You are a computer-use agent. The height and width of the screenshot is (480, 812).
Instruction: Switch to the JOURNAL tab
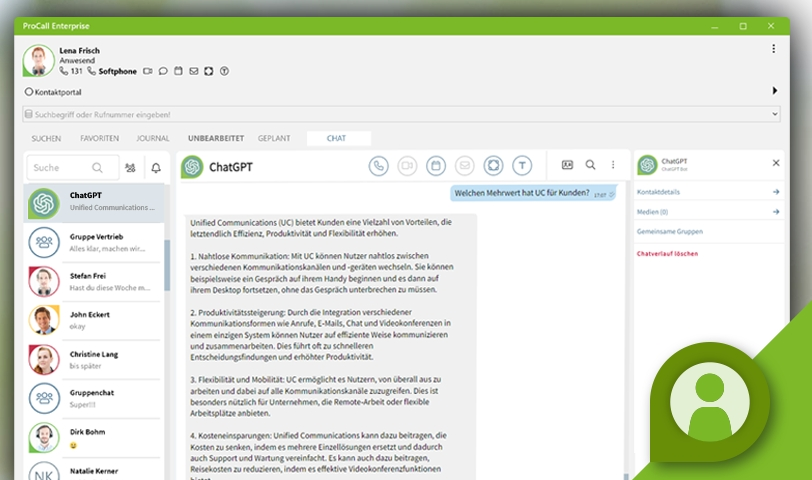click(x=153, y=138)
